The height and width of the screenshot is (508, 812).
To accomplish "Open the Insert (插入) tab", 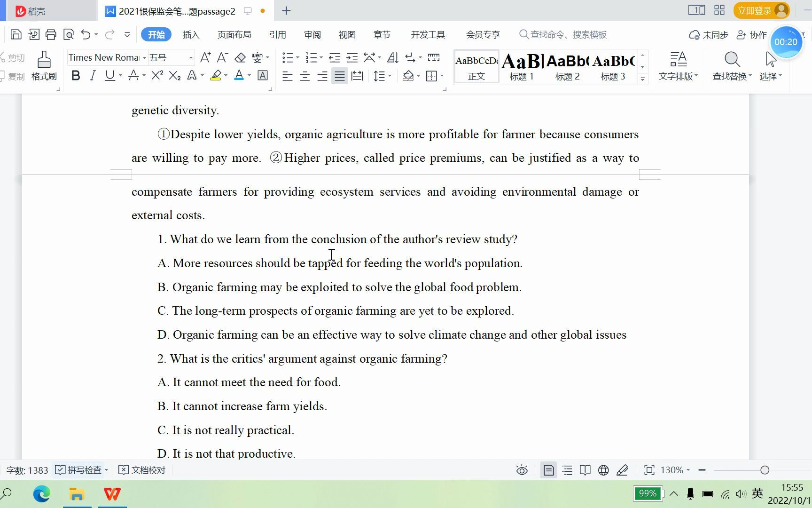I will click(x=191, y=34).
